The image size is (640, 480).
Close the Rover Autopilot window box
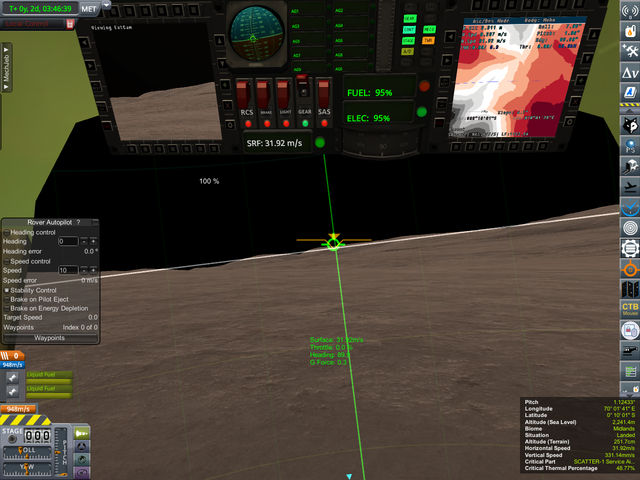click(x=95, y=222)
